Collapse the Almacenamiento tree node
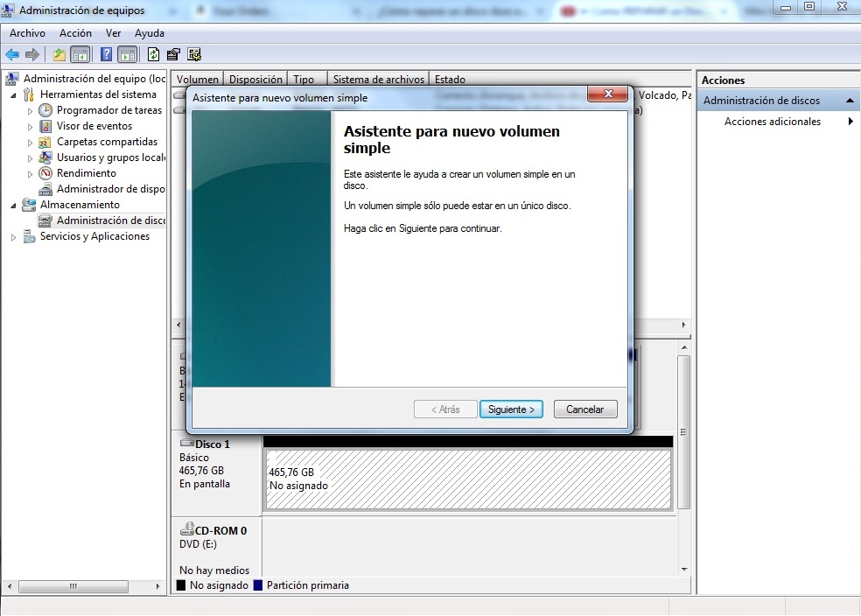 click(x=14, y=206)
